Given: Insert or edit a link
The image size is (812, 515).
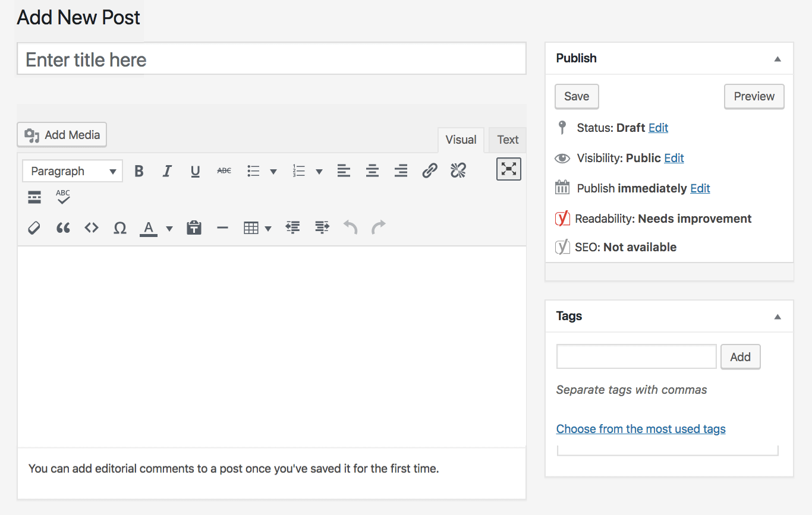Looking at the screenshot, I should coord(430,171).
